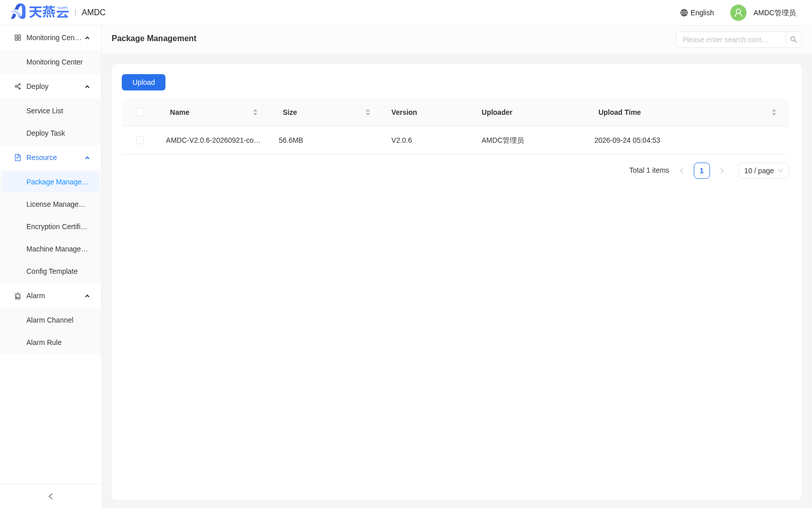Click the Monitoring Center grid icon

(18, 38)
